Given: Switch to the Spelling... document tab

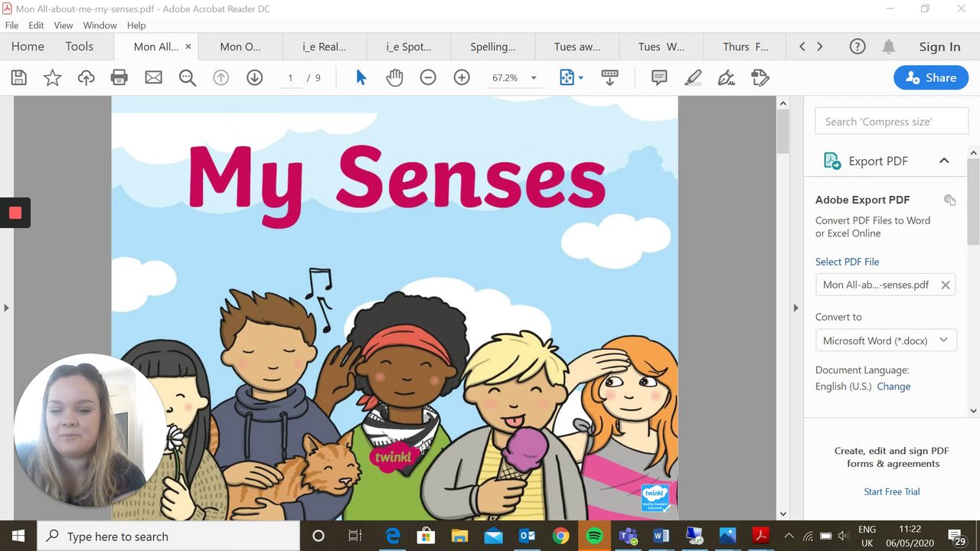Looking at the screenshot, I should [492, 47].
